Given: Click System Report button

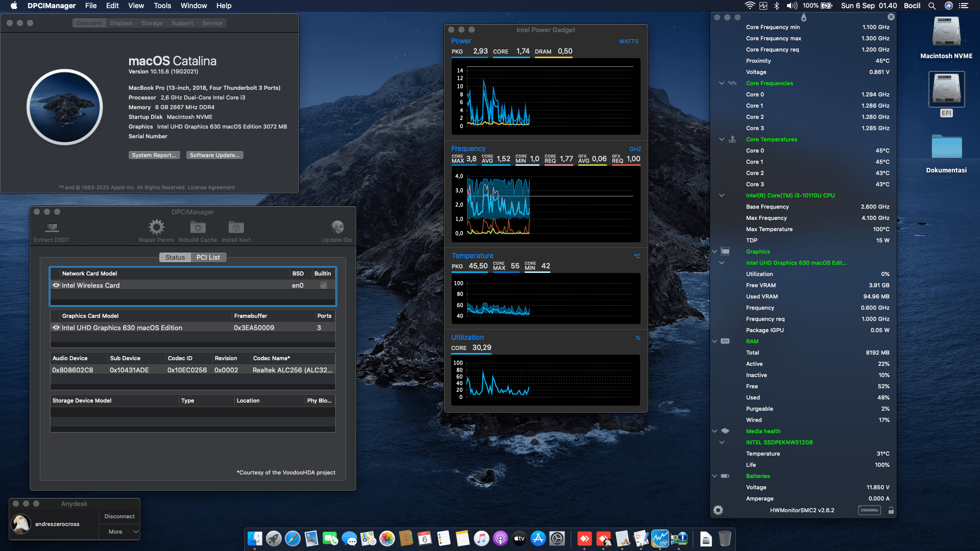Looking at the screenshot, I should [x=154, y=155].
